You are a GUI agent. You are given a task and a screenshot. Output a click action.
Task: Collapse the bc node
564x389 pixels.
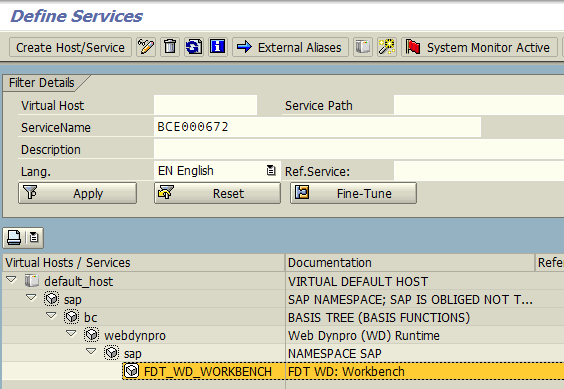click(51, 316)
